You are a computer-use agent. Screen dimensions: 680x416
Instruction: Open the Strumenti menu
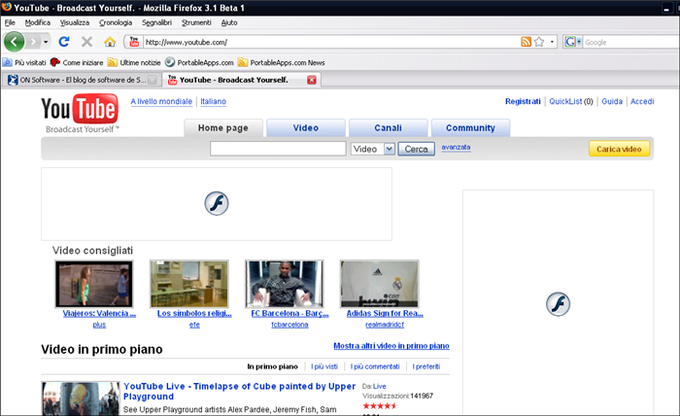(196, 23)
